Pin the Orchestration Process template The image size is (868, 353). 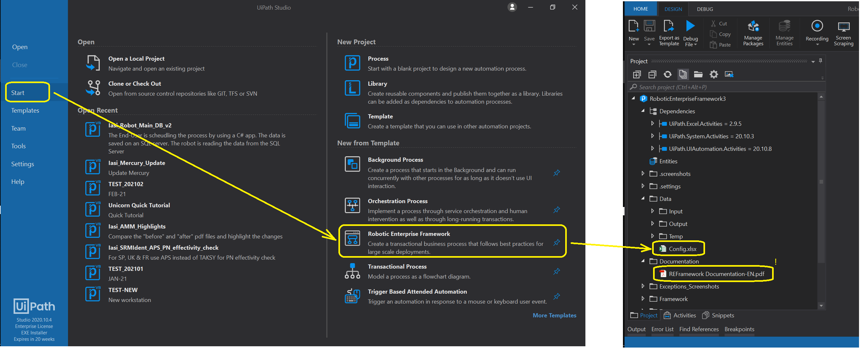557,210
